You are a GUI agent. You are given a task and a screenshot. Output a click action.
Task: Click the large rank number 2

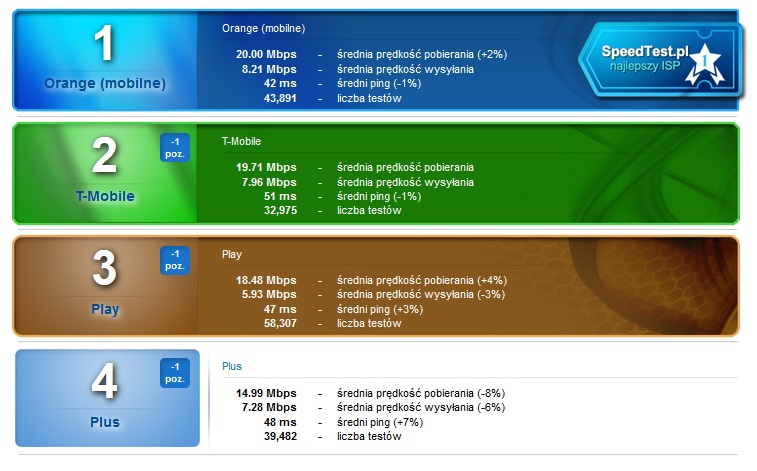coord(105,157)
